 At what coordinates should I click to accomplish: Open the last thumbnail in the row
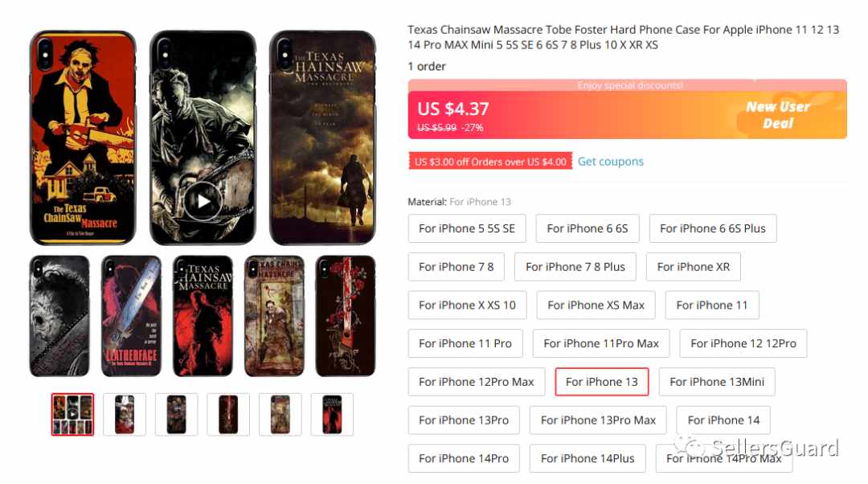point(332,414)
